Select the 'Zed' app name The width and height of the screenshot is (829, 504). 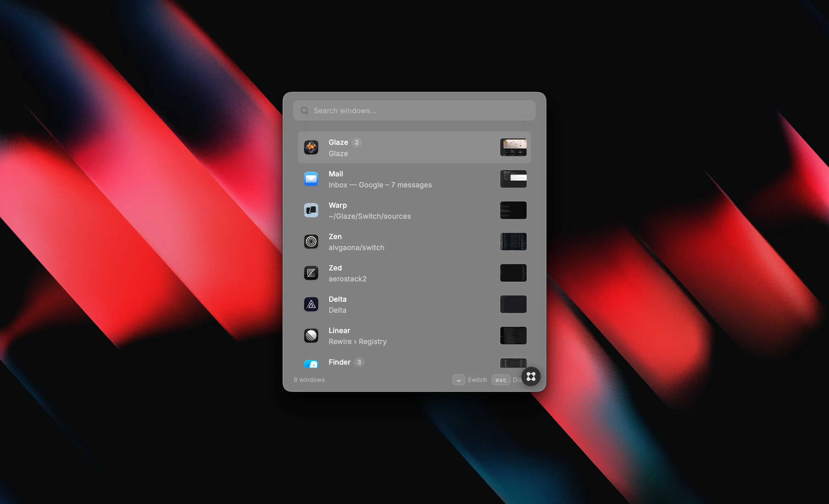click(335, 268)
